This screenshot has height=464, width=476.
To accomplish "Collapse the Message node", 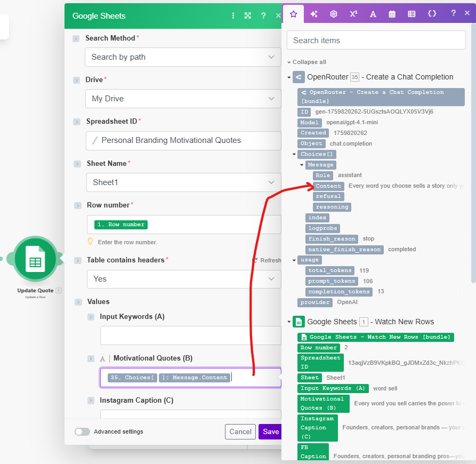I will point(302,165).
